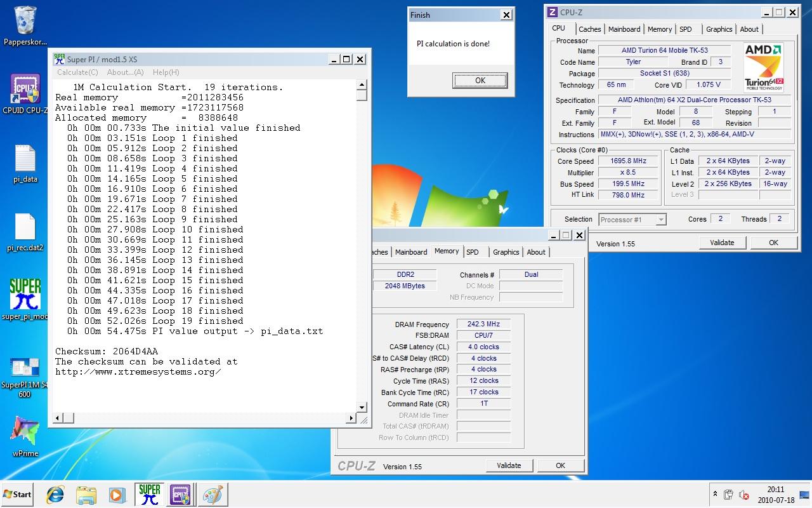Image resolution: width=812 pixels, height=508 pixels.
Task: Click the xtremesystems.org URL text
Action: click(x=138, y=371)
